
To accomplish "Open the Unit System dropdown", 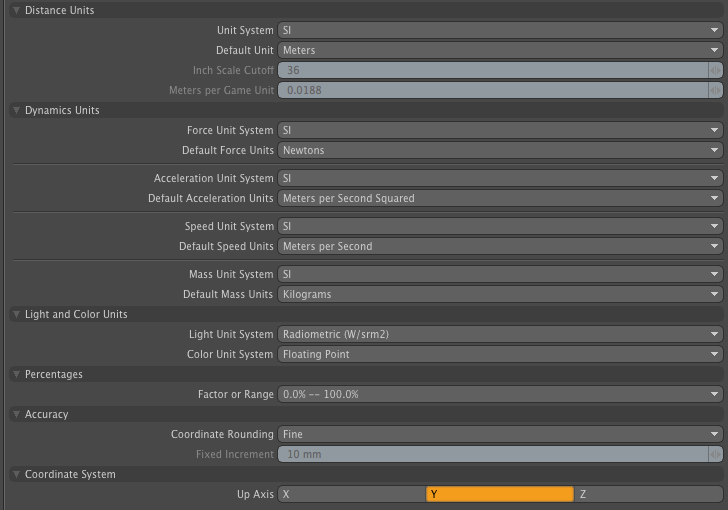I will point(500,30).
